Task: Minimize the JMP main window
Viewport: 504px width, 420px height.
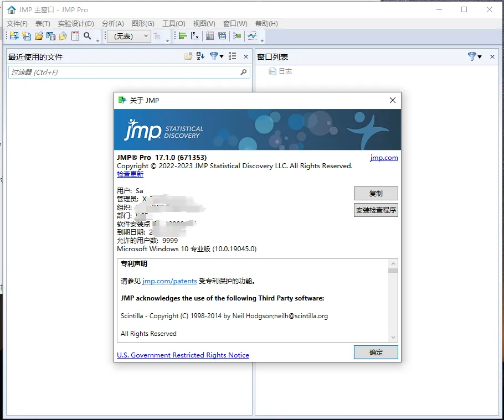Action: point(439,9)
